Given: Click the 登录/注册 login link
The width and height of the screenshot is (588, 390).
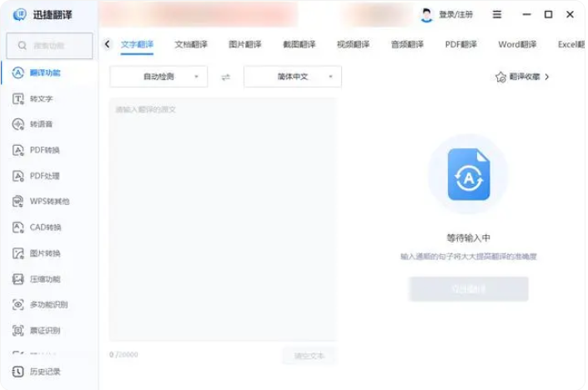Looking at the screenshot, I should pyautogui.click(x=455, y=15).
